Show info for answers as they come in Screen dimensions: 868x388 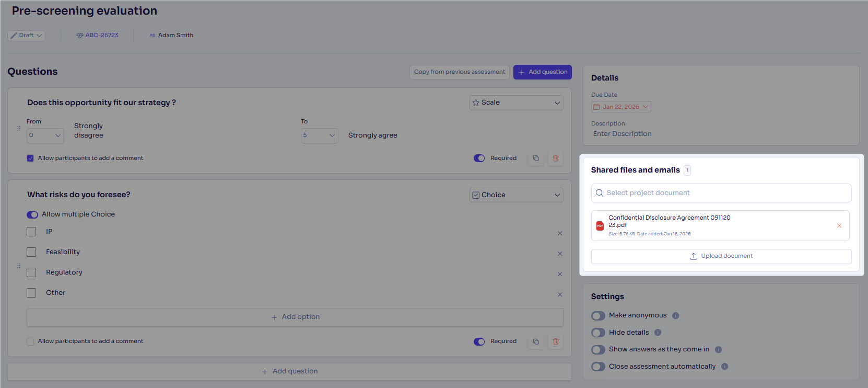[718, 350]
